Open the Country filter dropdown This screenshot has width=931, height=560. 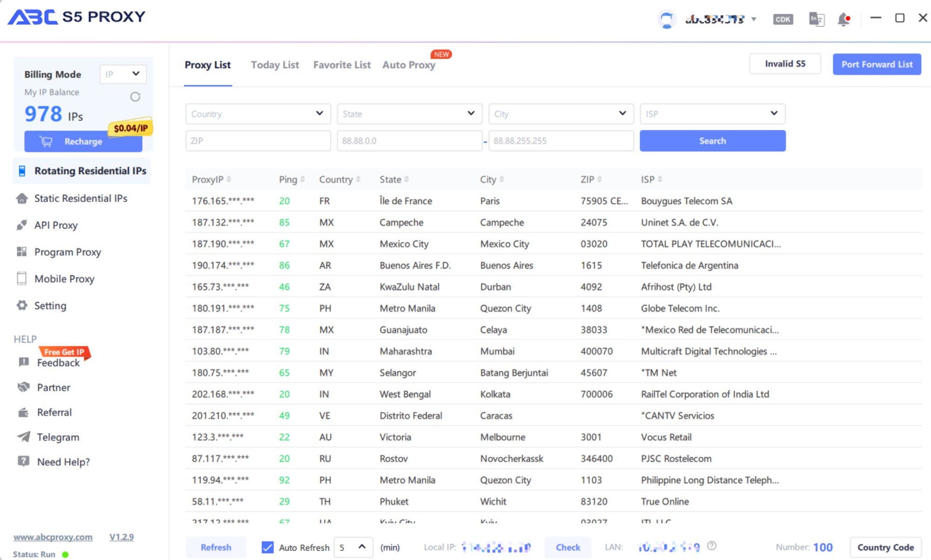[x=258, y=114]
